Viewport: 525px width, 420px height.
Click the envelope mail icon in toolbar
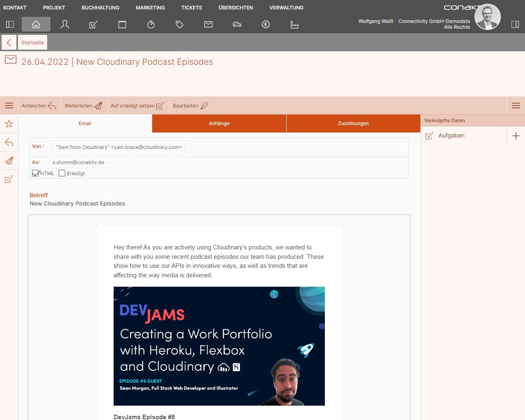click(x=208, y=25)
